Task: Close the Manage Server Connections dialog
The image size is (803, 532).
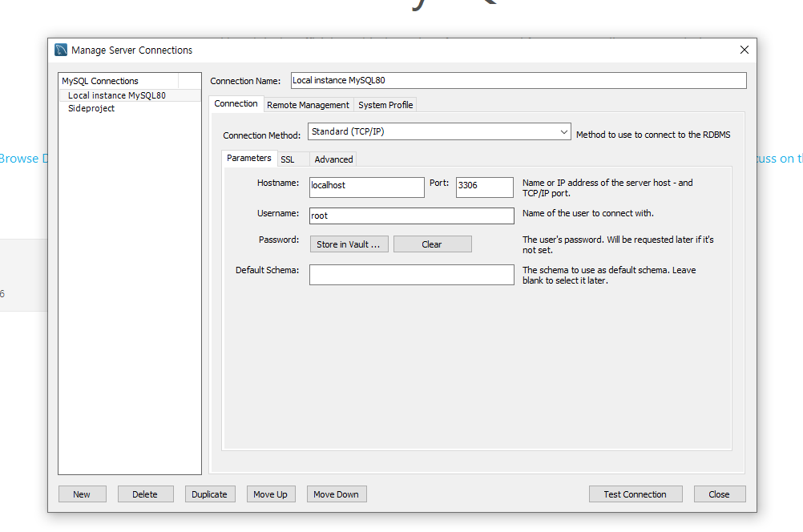Action: [744, 50]
